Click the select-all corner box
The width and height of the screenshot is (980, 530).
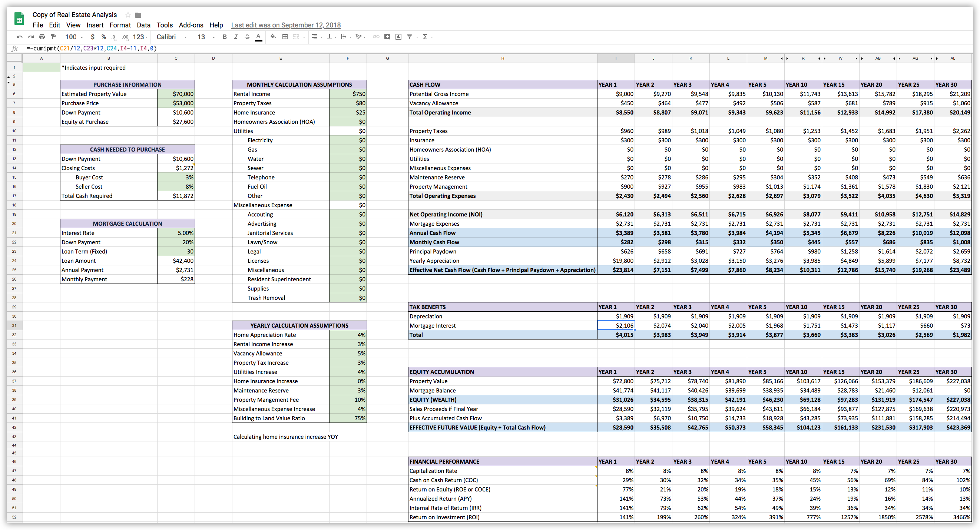click(14, 58)
